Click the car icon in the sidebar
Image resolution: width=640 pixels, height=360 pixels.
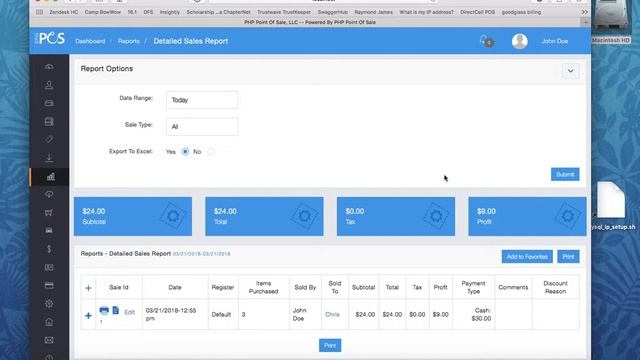(x=49, y=231)
